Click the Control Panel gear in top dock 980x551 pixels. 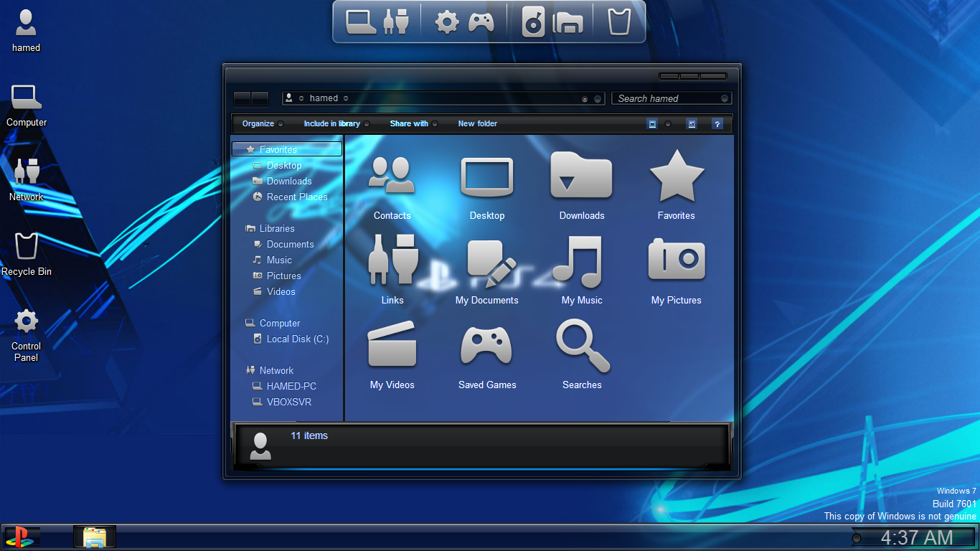pyautogui.click(x=447, y=22)
